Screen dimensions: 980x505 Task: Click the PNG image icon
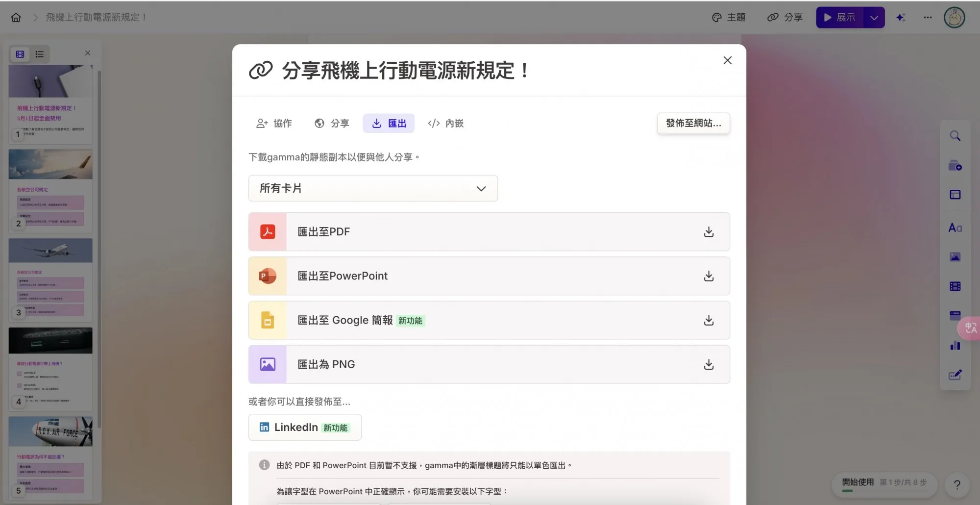tap(268, 364)
